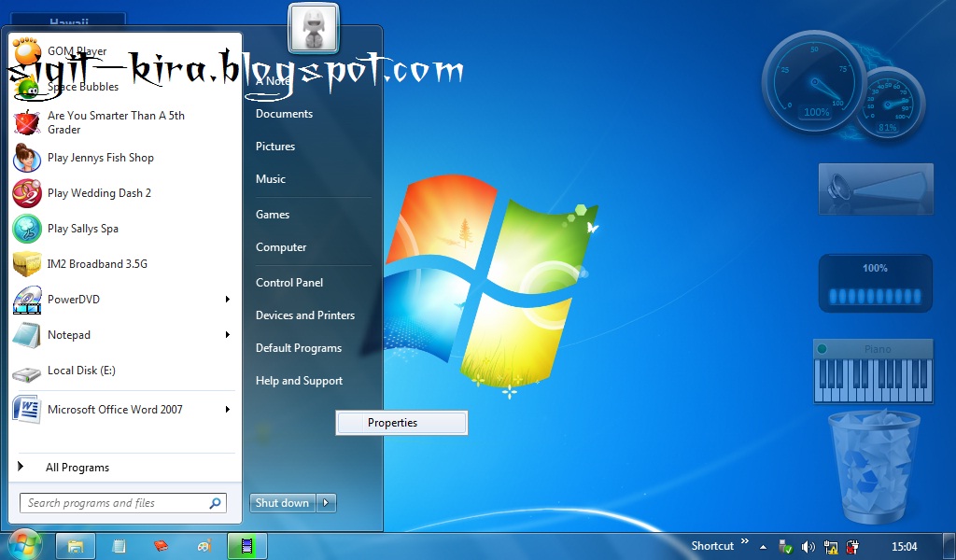Expand the Notepad jump list arrow
Screen dimensions: 956x560
(x=228, y=334)
